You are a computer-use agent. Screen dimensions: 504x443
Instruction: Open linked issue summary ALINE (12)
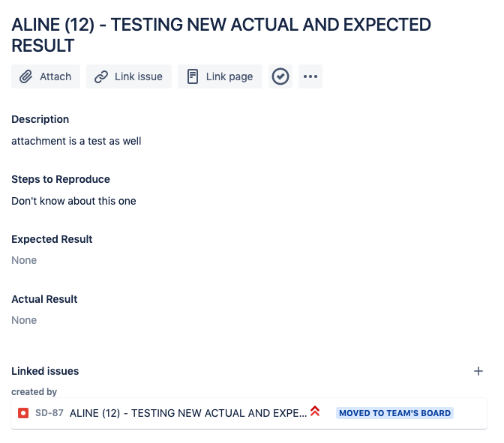pyautogui.click(x=188, y=413)
